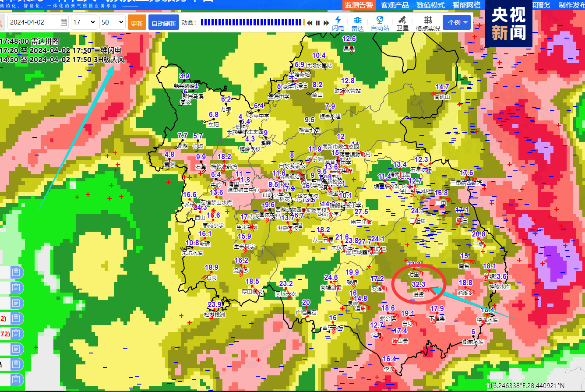Screen dimensions: 585x392
Task: Show the 自动站 automatic station layer
Action: (x=380, y=21)
